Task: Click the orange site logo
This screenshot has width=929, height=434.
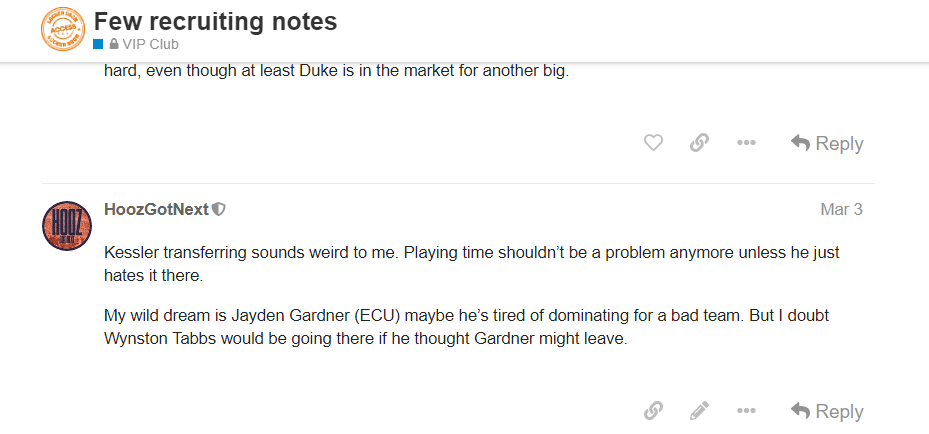Action: click(62, 29)
